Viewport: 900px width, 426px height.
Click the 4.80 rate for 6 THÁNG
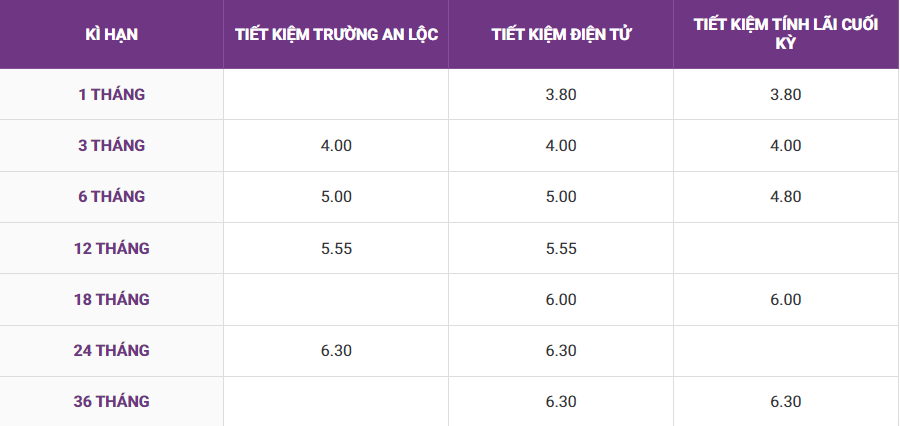786,197
